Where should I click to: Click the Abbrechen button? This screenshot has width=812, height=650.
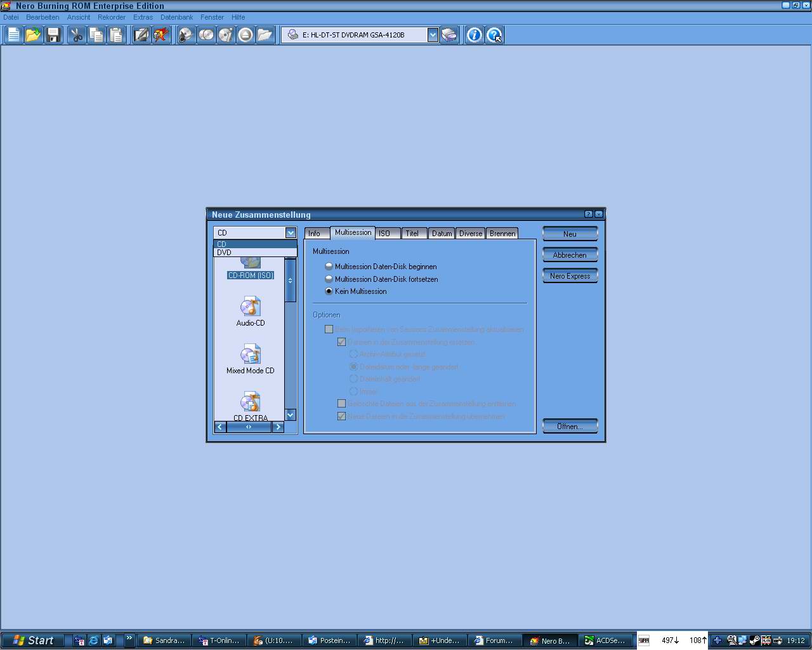point(570,255)
